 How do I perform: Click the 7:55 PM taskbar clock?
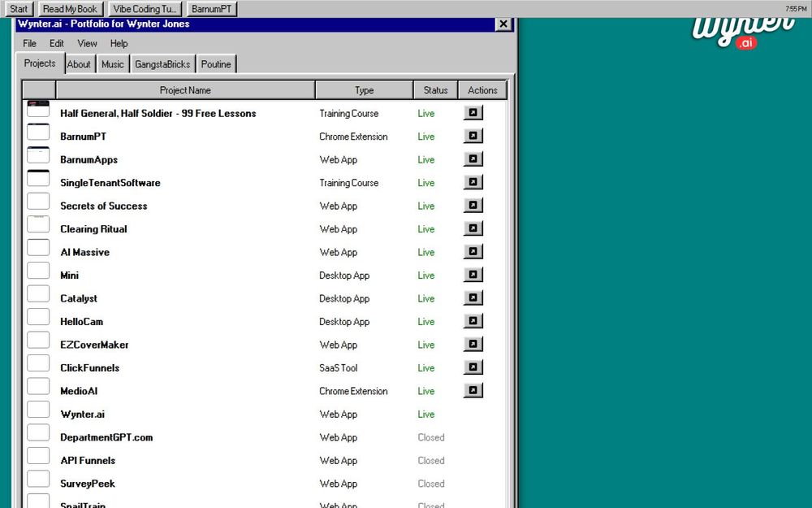coord(796,9)
